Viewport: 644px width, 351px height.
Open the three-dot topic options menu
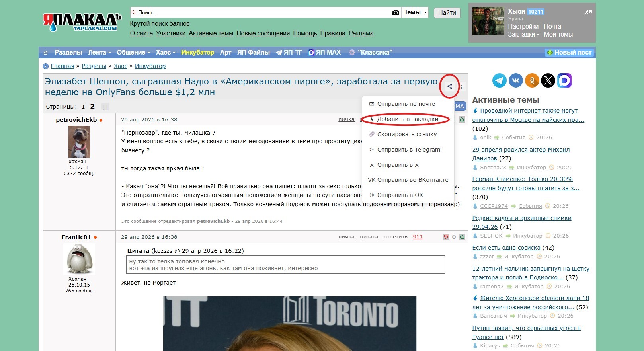461,86
